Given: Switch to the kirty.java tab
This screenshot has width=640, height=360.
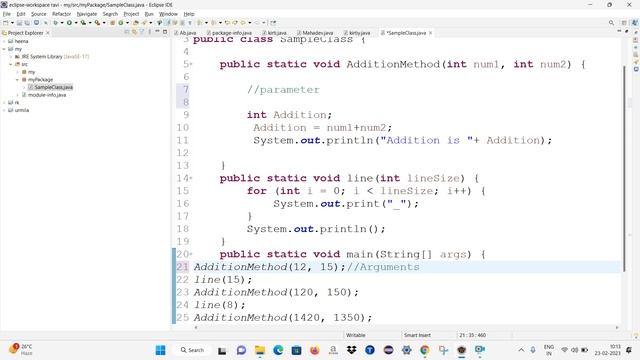Looking at the screenshot, I should point(357,33).
